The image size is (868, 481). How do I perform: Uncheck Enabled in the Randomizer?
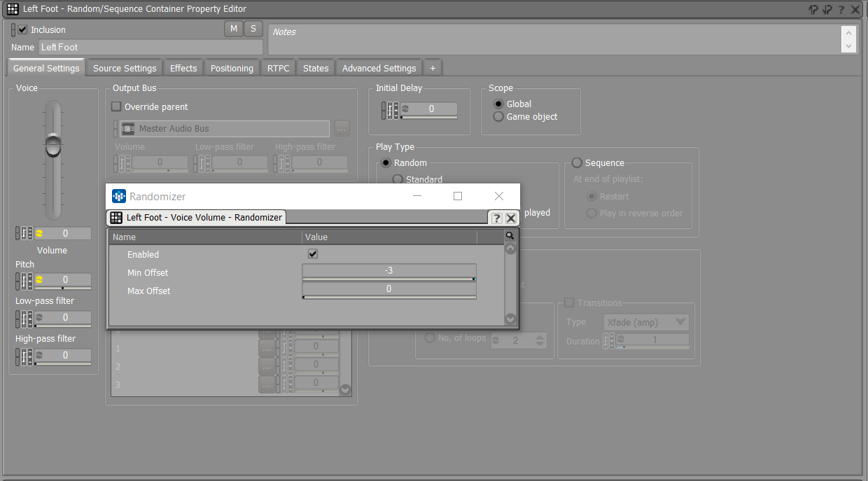[313, 254]
